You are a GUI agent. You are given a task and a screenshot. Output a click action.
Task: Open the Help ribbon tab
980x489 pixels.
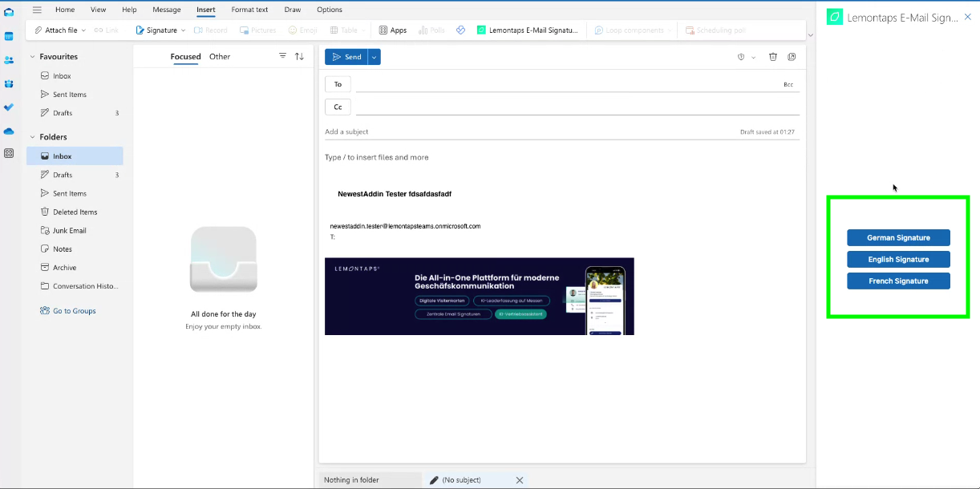pos(129,10)
